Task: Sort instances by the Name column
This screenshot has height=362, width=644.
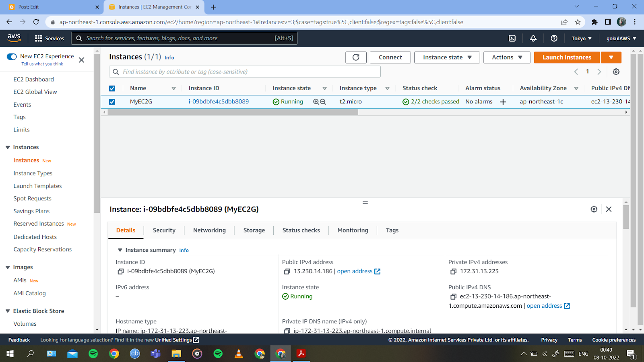Action: click(x=173, y=88)
